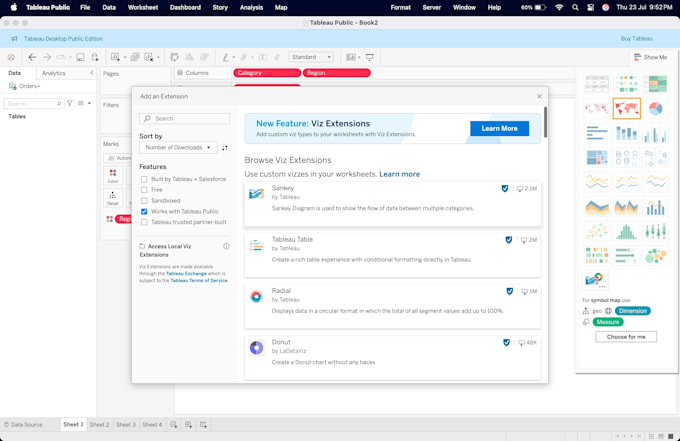The image size is (680, 441).
Task: Select the box-and-whisker plot in Show Me
Action: 655,232
